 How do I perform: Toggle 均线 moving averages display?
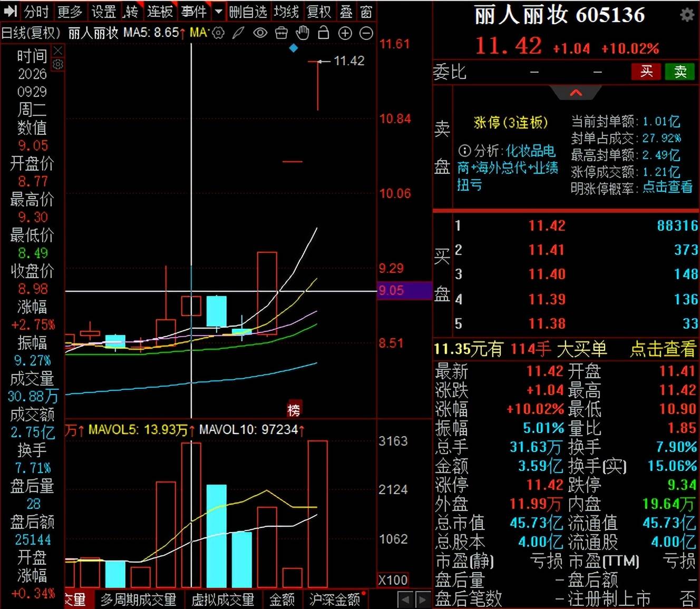click(x=286, y=11)
